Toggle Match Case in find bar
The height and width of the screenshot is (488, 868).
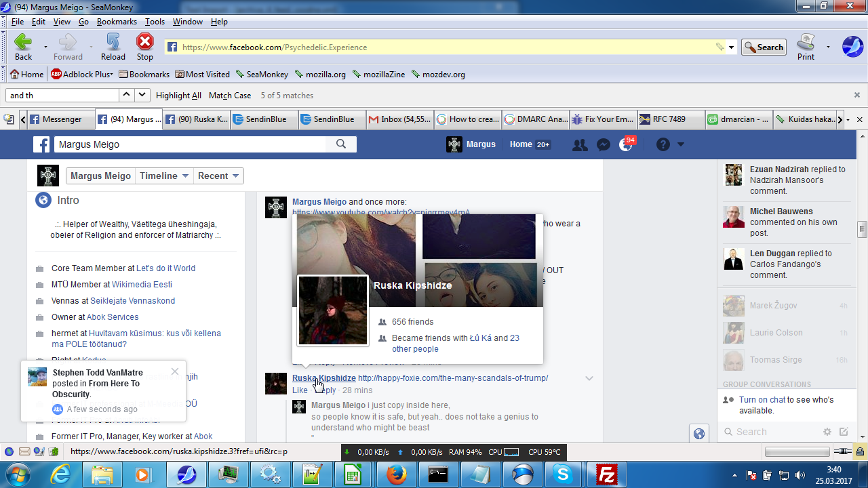coord(230,96)
